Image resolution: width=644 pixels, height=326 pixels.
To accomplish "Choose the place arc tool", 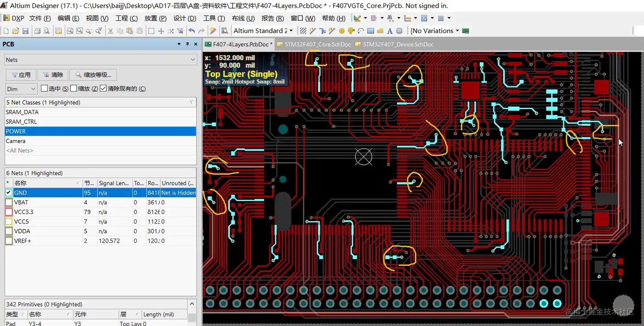I will (361, 31).
